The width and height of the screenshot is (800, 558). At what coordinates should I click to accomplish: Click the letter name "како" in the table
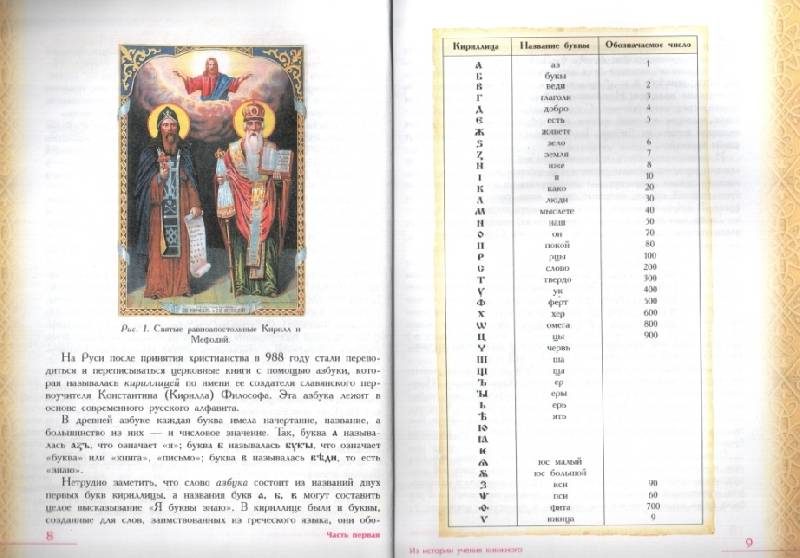(556, 188)
